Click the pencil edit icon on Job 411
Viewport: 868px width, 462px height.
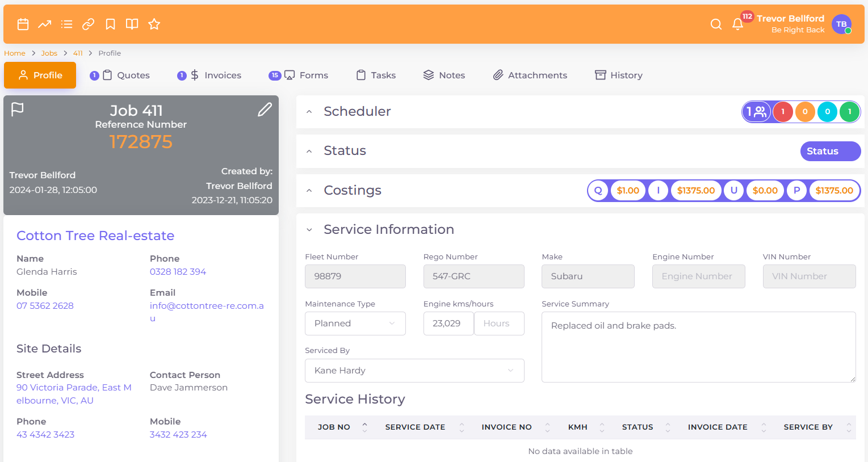click(265, 110)
